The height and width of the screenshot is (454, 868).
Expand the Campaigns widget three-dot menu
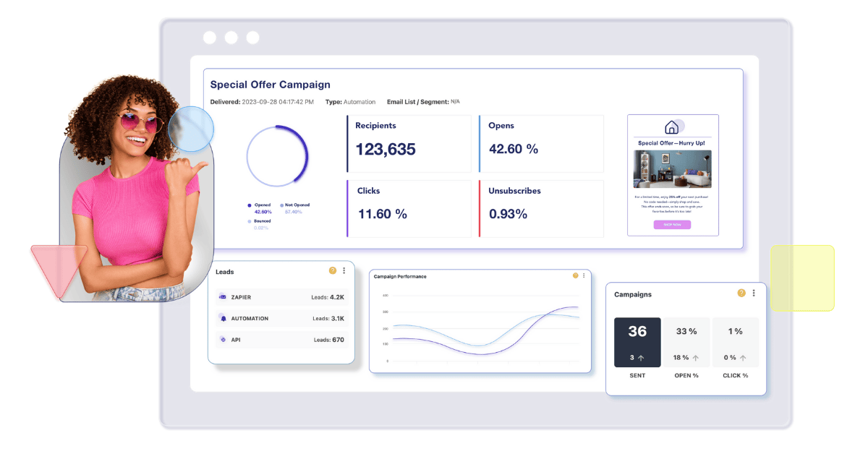click(x=754, y=293)
